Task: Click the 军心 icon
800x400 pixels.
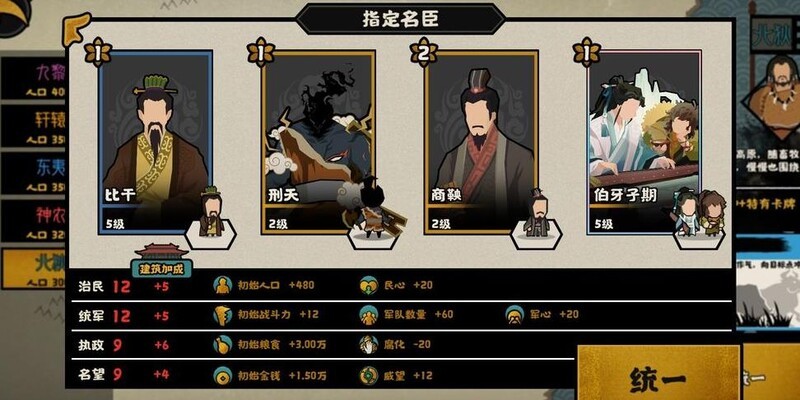Action: 515,315
